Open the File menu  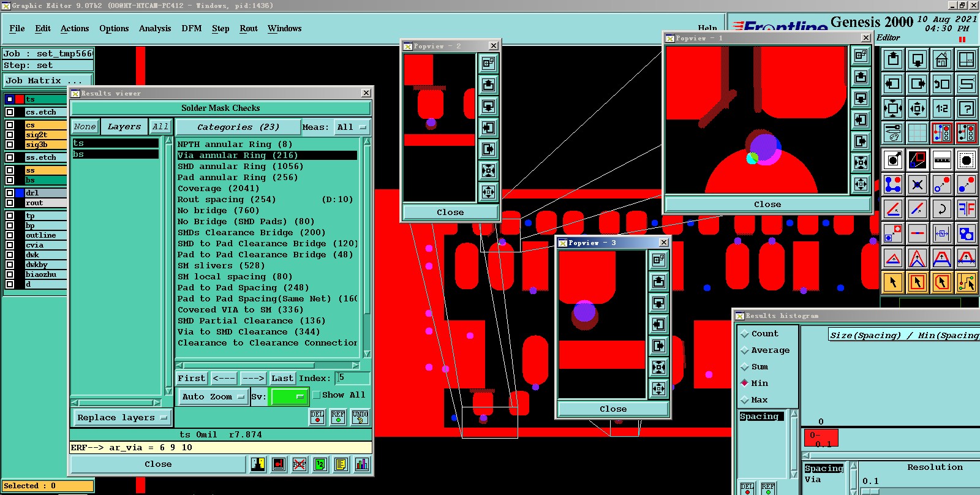(17, 29)
